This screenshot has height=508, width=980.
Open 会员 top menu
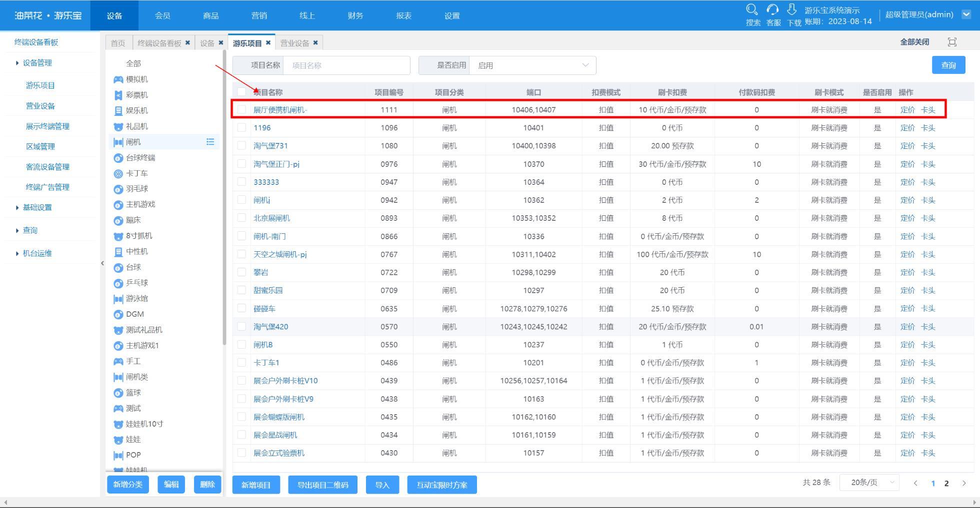[x=162, y=15]
